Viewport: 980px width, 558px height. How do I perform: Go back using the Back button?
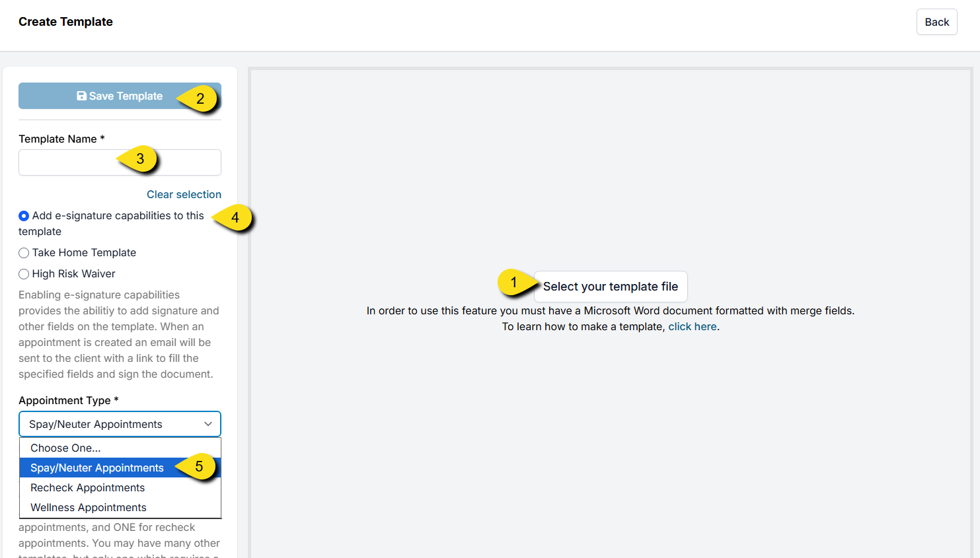coord(936,22)
